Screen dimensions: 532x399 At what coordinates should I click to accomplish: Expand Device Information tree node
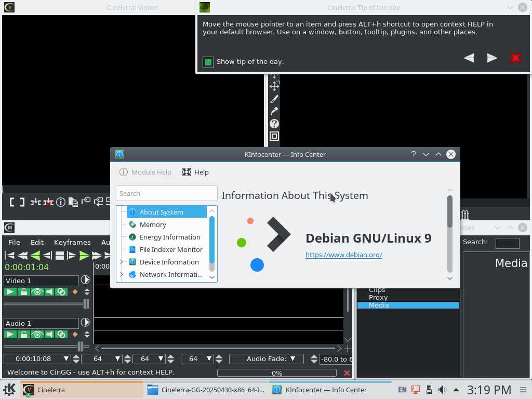click(x=122, y=262)
